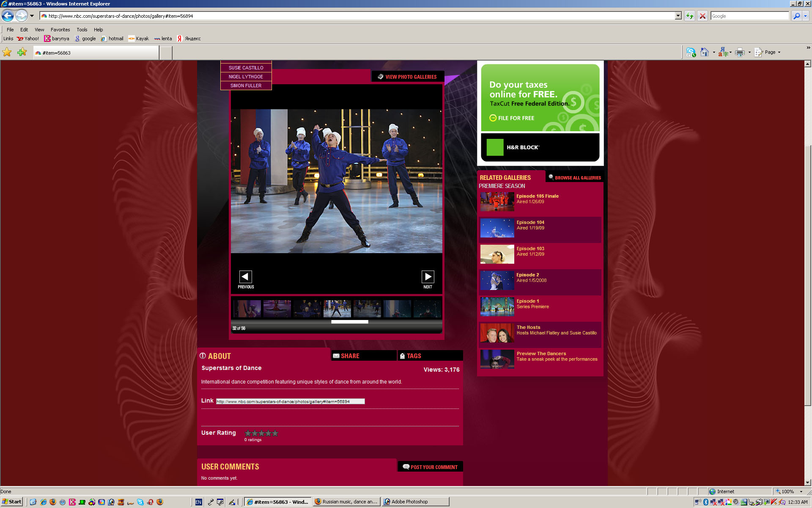Open Episode 105 Finale gallery link
This screenshot has width=812, height=508.
537,196
